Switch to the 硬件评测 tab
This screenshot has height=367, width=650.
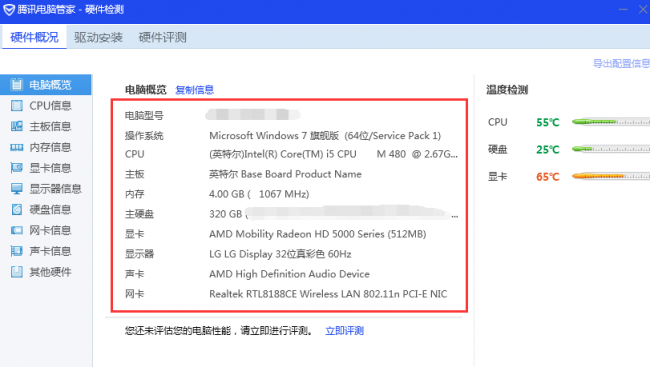click(x=162, y=37)
